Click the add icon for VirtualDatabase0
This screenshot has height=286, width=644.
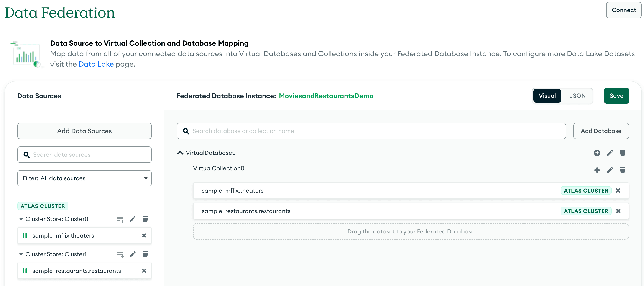click(597, 152)
